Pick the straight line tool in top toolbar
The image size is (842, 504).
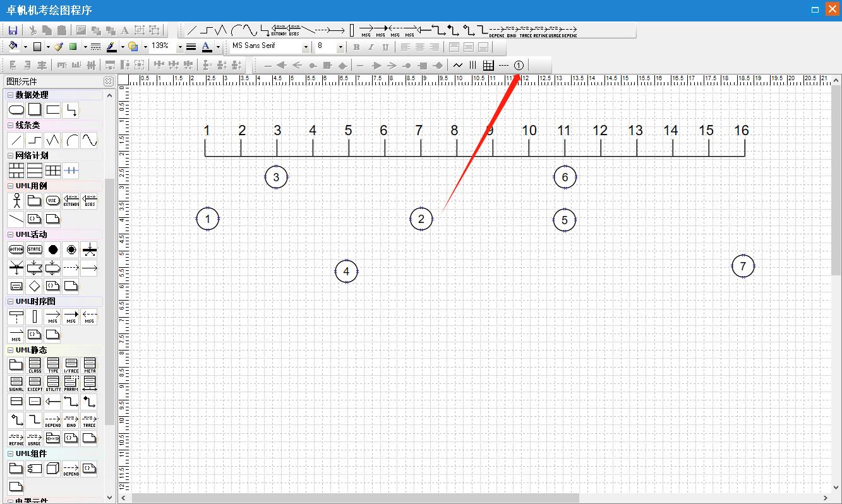pyautogui.click(x=192, y=30)
